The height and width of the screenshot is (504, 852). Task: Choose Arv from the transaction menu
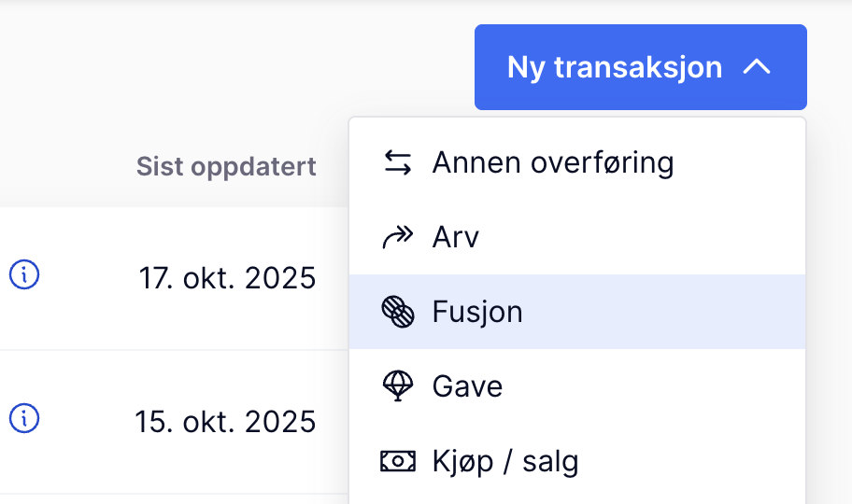456,238
